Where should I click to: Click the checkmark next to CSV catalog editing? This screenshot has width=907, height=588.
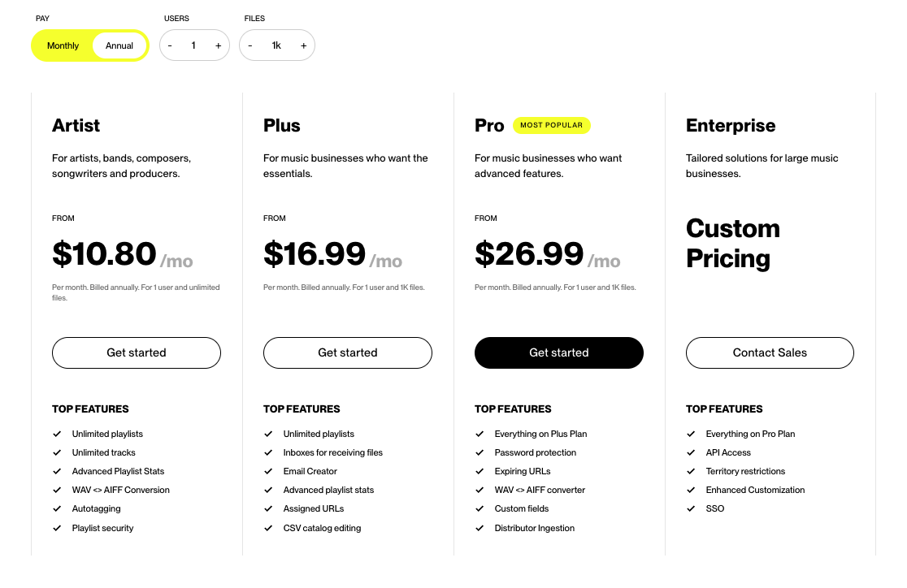tap(268, 528)
